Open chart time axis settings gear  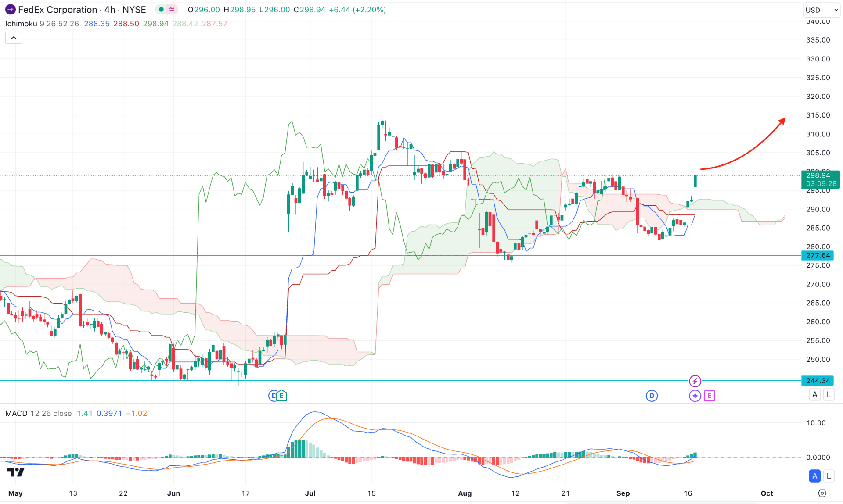[822, 493]
